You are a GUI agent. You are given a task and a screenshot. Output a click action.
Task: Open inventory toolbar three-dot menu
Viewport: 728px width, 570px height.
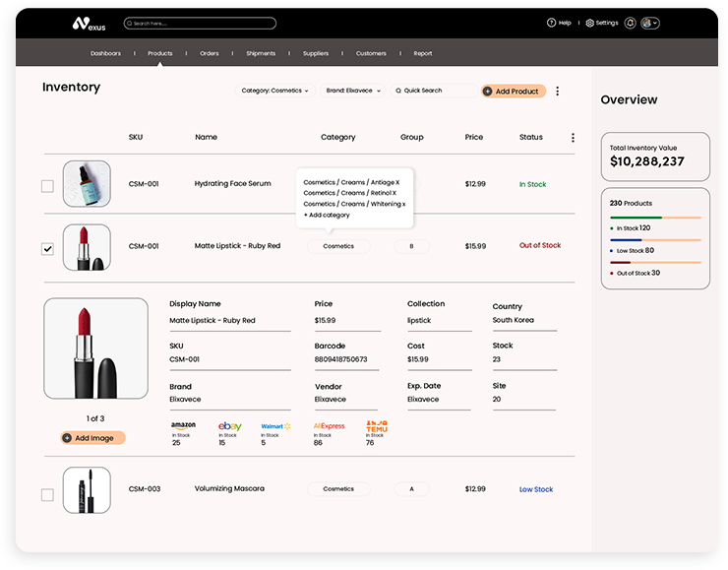coord(557,92)
